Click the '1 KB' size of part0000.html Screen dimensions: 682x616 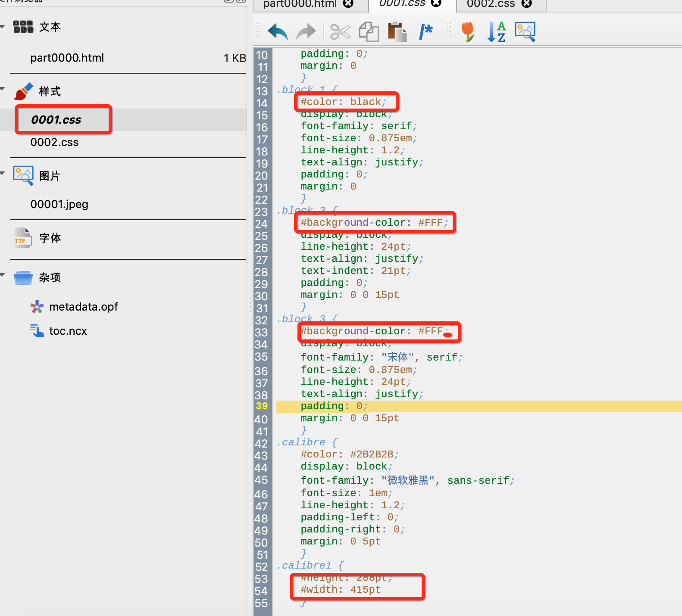[235, 58]
